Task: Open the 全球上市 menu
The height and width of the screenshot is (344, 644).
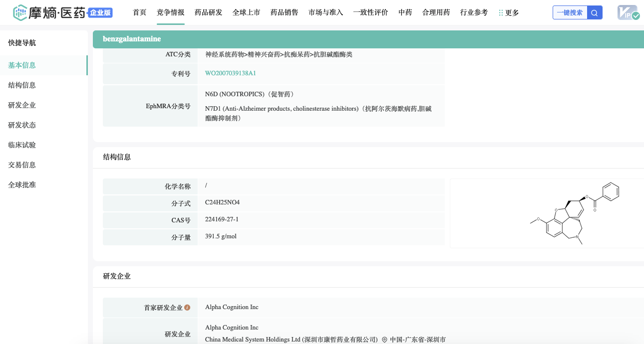Action: tap(246, 13)
